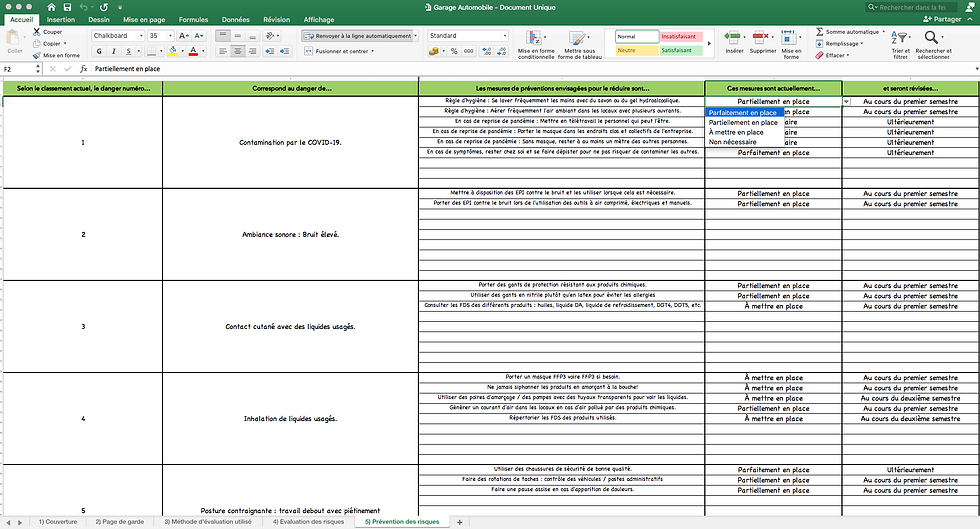The image size is (980, 529).
Task: Apply the red font color
Action: click(193, 51)
